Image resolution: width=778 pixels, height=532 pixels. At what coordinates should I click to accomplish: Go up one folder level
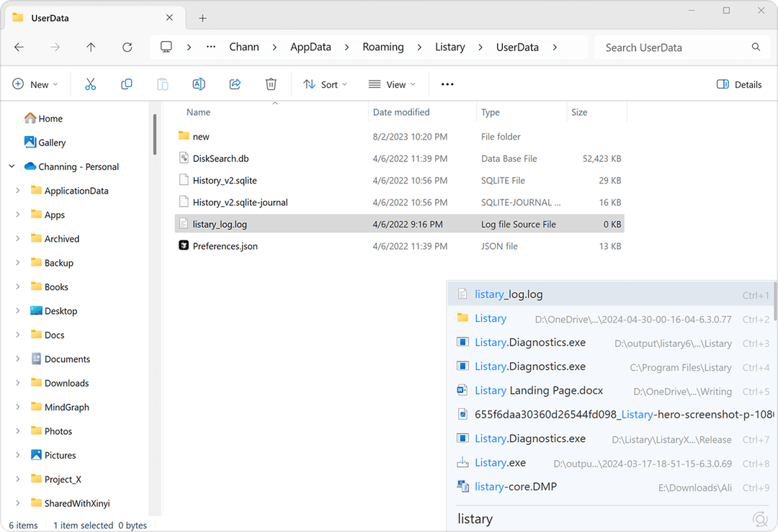click(x=91, y=47)
